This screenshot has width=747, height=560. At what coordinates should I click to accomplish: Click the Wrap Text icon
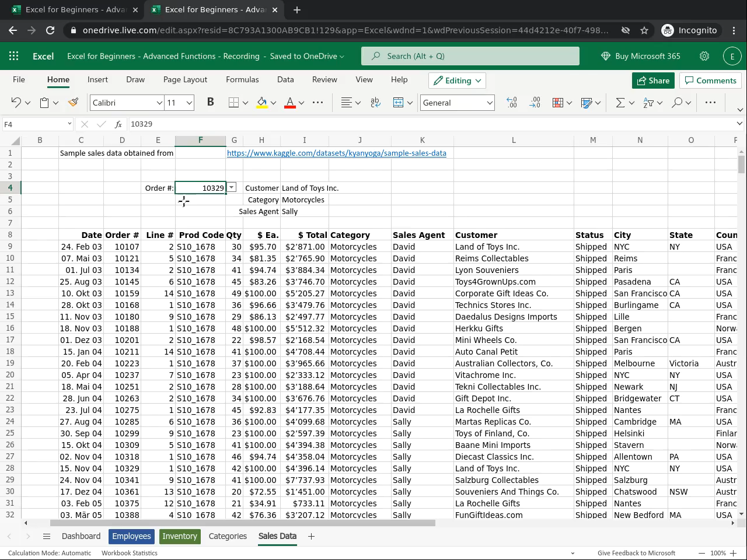[x=375, y=103]
